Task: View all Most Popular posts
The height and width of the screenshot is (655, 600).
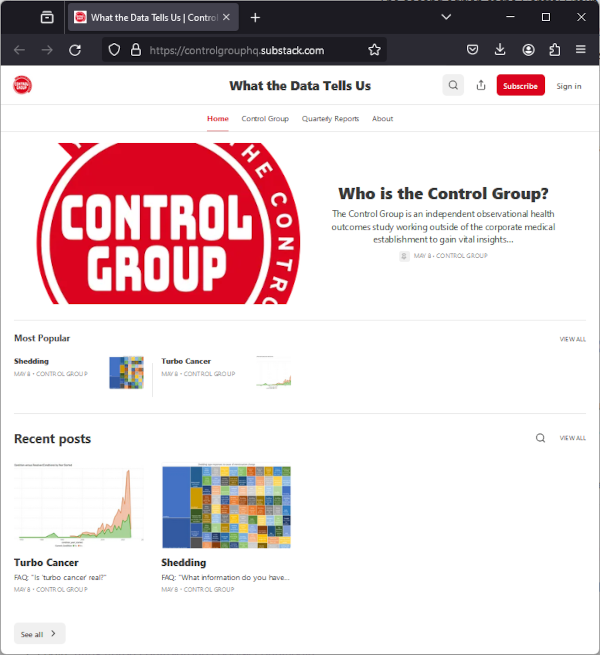Action: (x=572, y=339)
